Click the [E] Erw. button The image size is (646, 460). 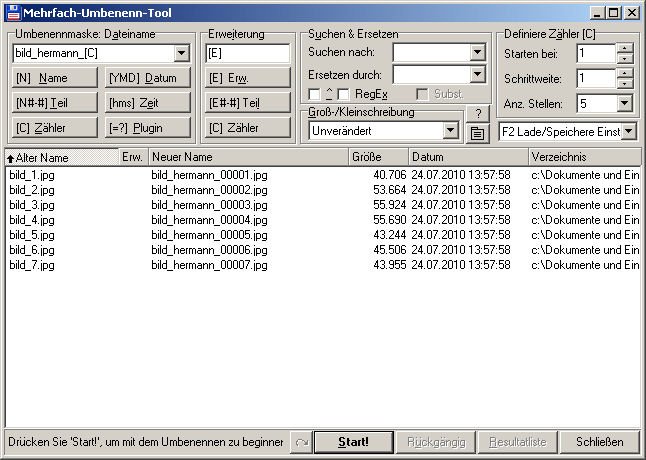(x=248, y=78)
